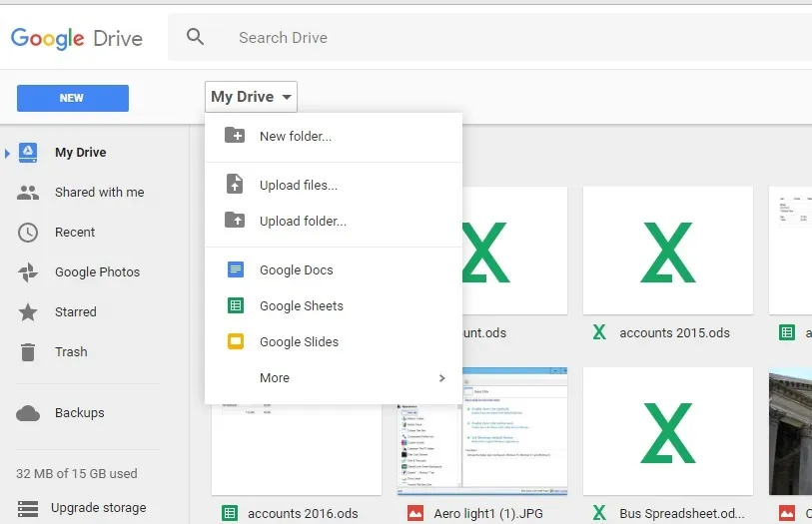
Task: Click the blue NEW button
Action: 73,98
